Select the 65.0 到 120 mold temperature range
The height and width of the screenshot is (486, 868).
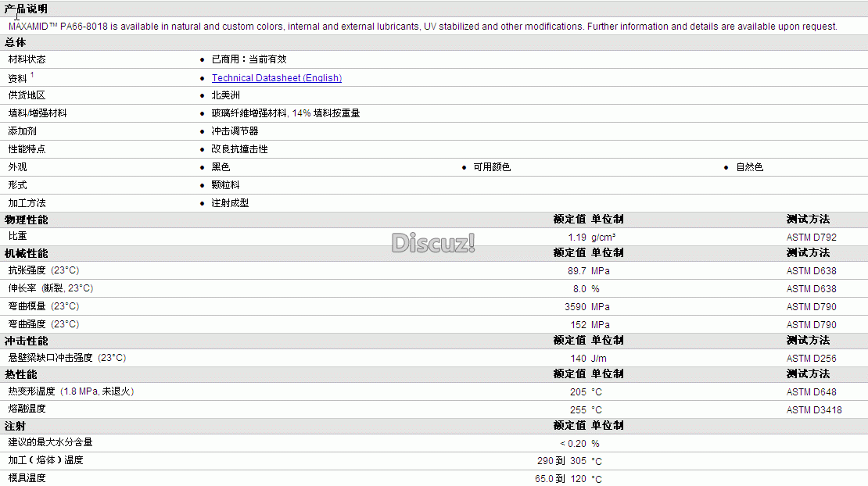(x=561, y=480)
